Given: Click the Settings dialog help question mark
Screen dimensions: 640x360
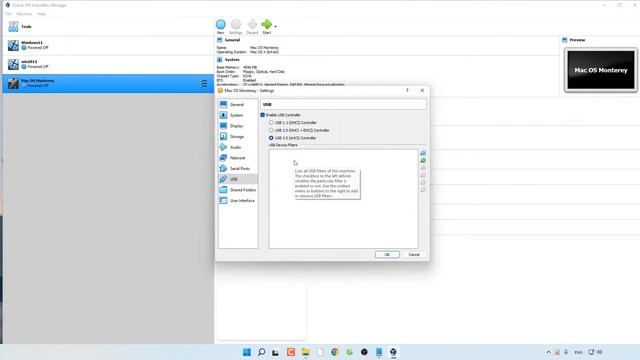Looking at the screenshot, I should [407, 90].
